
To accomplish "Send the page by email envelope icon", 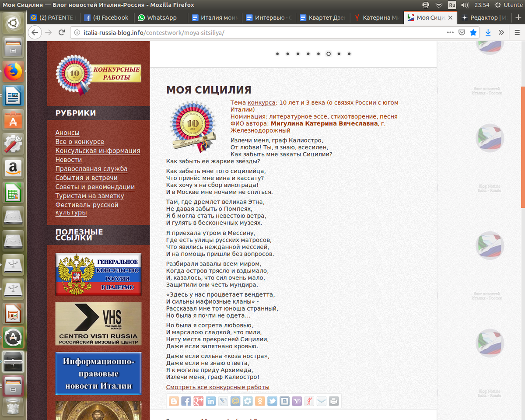I will pyautogui.click(x=321, y=401).
